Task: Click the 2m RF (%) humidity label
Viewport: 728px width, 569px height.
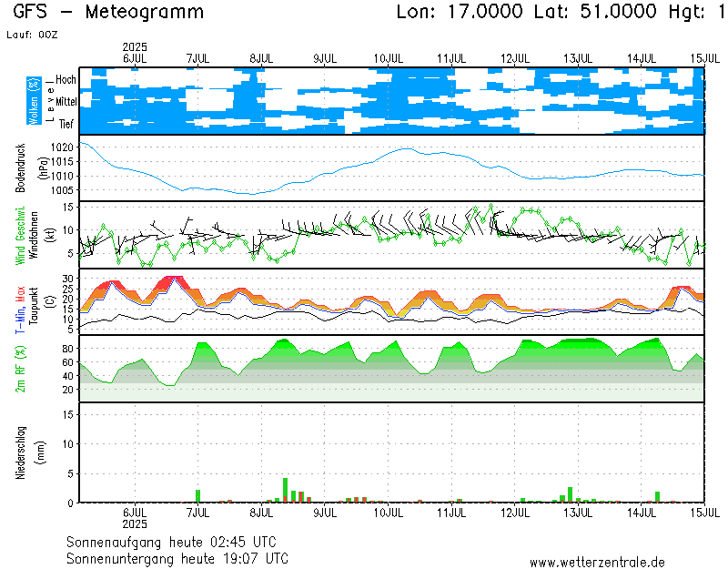Action: point(20,370)
